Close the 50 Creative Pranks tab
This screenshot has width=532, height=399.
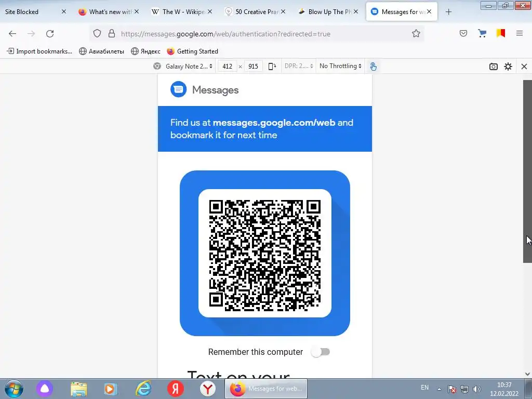click(283, 11)
